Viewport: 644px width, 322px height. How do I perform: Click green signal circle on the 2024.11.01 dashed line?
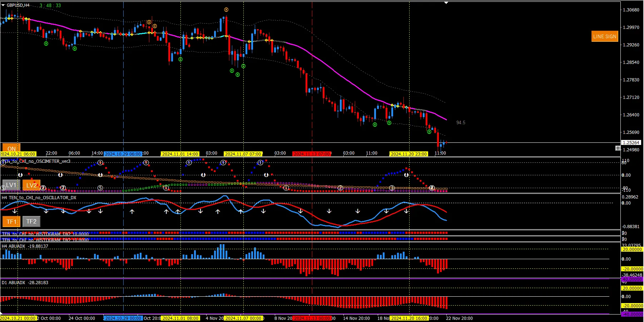click(x=180, y=59)
